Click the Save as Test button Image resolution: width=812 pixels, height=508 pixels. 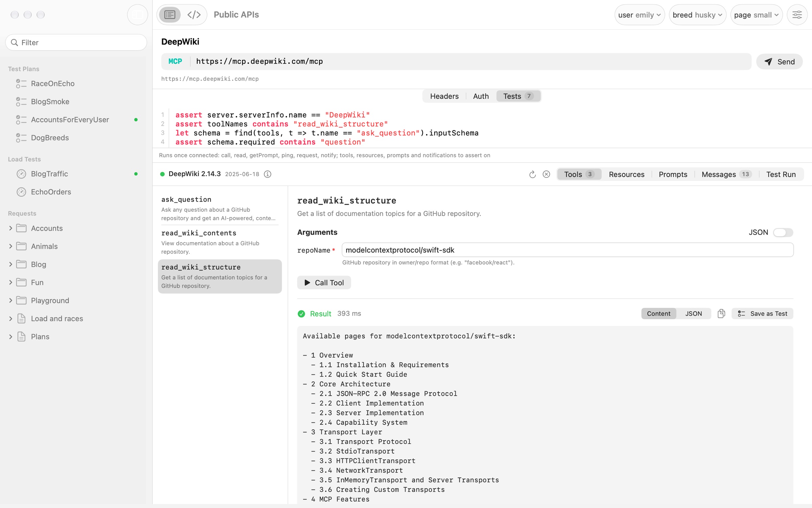coord(762,314)
